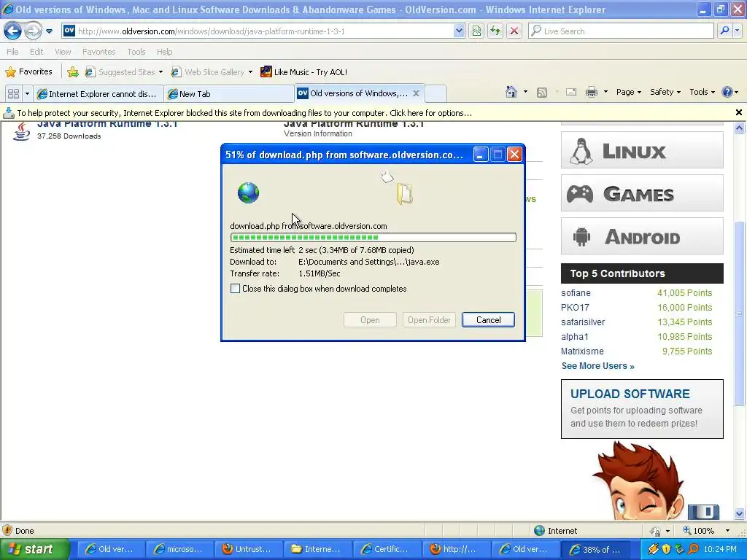
Task: Open the View menu
Action: point(63,52)
